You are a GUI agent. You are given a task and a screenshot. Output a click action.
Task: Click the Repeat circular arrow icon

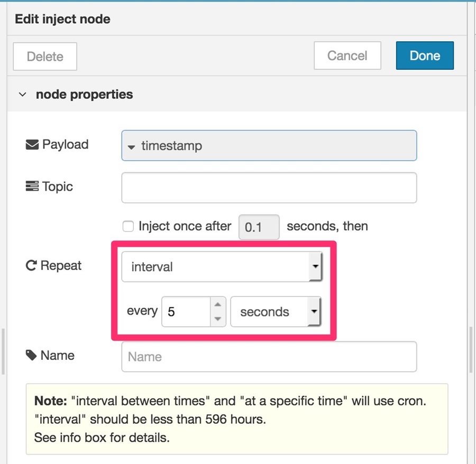coord(31,266)
